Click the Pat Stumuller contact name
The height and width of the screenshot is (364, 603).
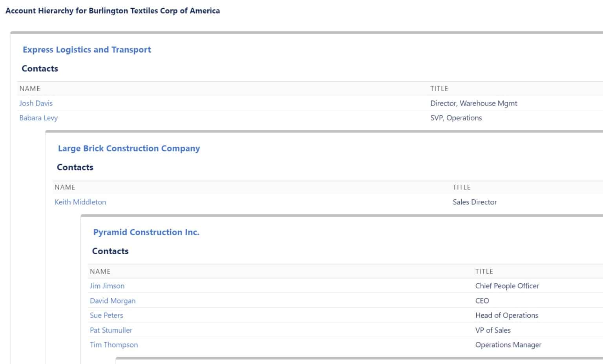111,330
